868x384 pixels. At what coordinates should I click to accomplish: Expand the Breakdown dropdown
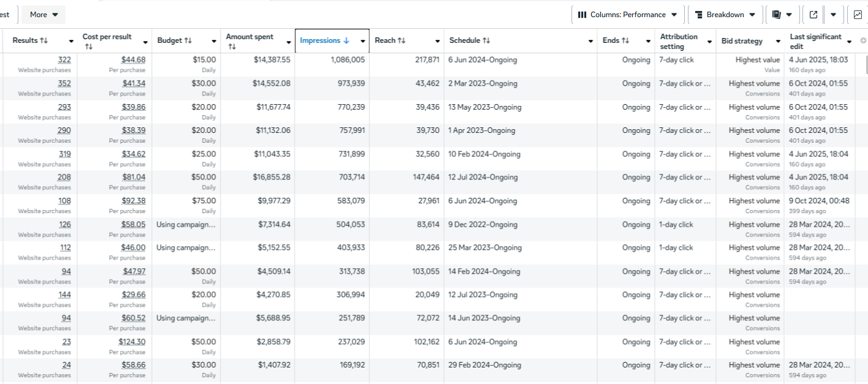click(725, 15)
